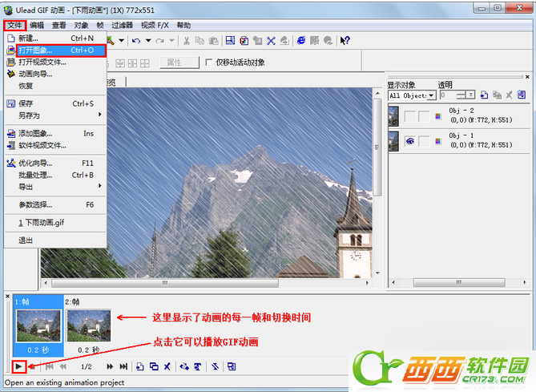This screenshot has width=536, height=392.
Task: Click the redo arrow icon
Action: (x=159, y=41)
